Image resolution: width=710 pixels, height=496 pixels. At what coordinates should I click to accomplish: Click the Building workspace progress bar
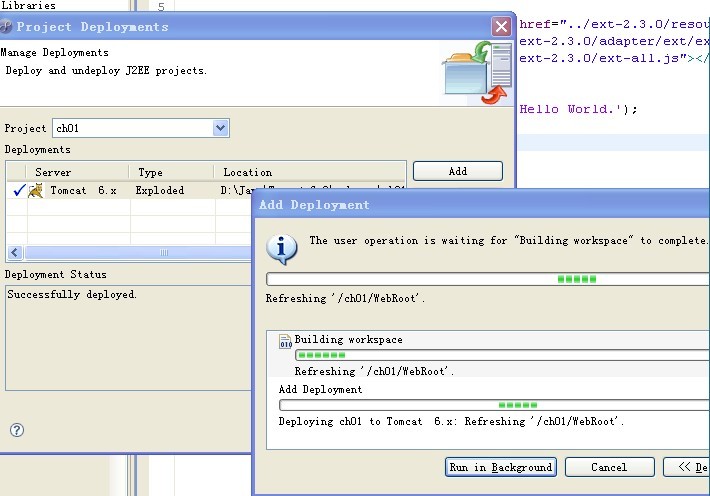coord(502,355)
